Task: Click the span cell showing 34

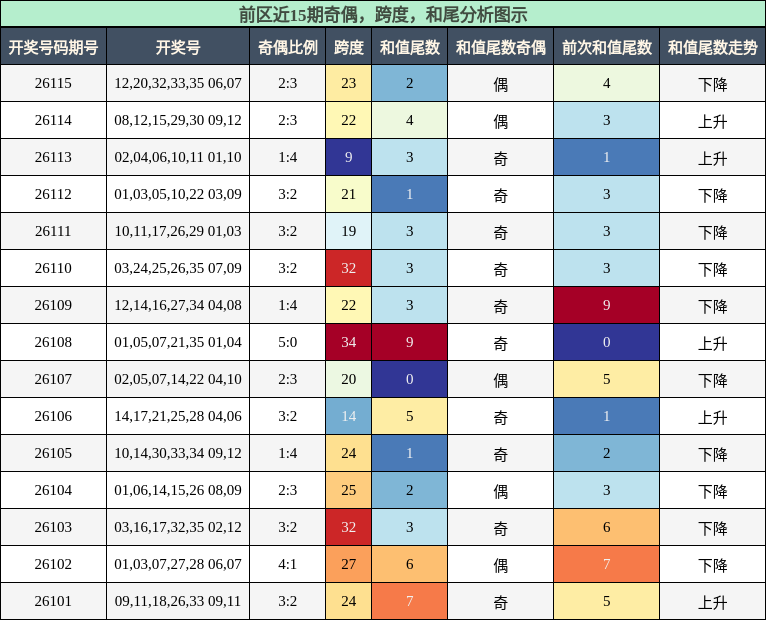Action: click(348, 342)
